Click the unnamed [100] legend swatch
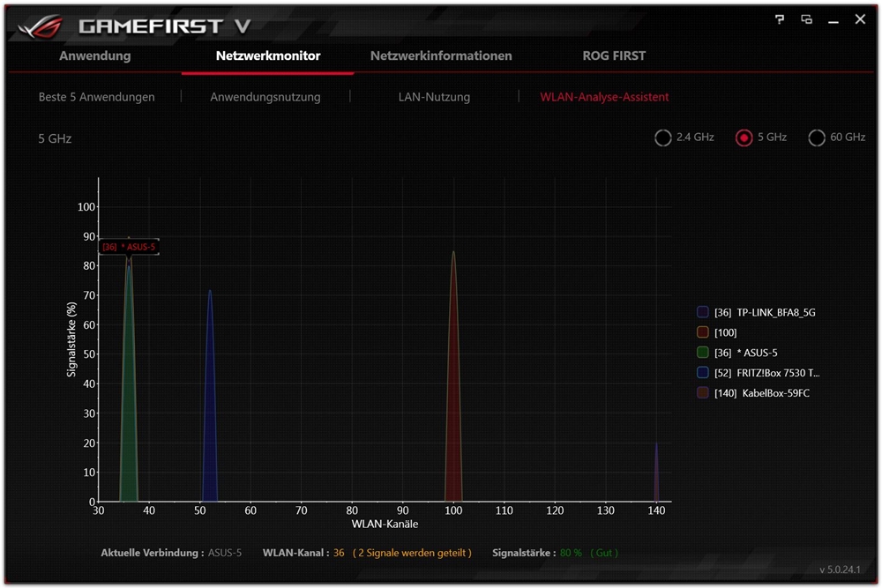This screenshot has height=588, width=882. coord(703,332)
